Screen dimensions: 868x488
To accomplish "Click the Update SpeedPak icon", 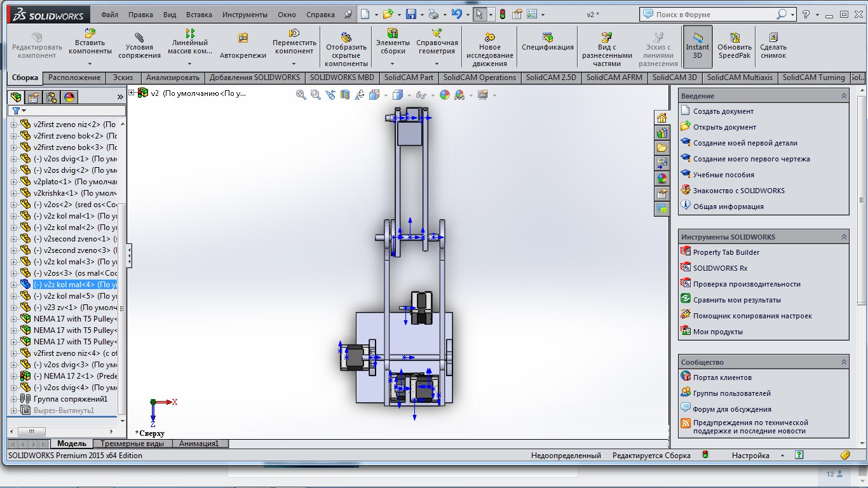I will 735,37.
